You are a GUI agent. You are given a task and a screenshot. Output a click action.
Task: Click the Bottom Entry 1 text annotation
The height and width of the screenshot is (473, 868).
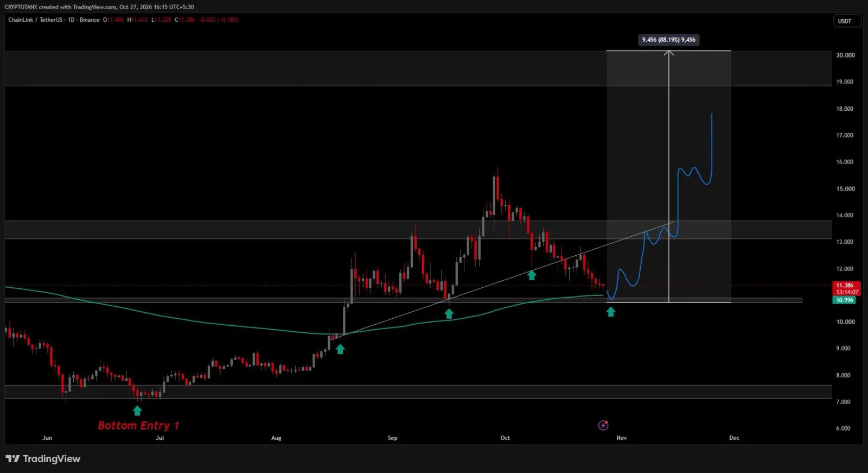[x=138, y=426]
